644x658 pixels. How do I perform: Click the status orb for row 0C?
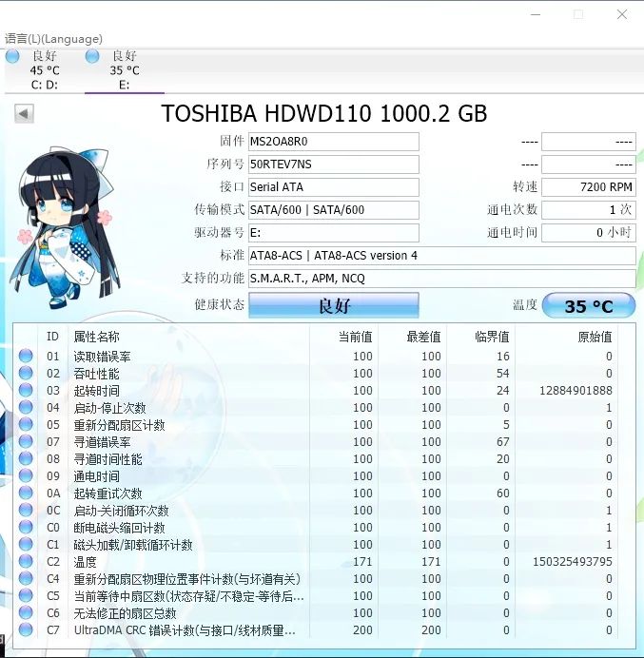click(x=26, y=511)
